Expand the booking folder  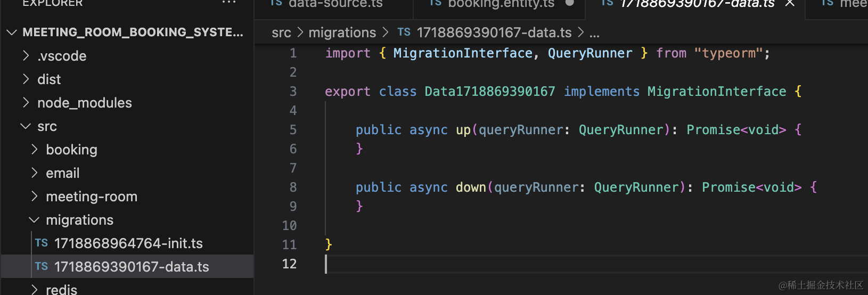[x=71, y=150]
